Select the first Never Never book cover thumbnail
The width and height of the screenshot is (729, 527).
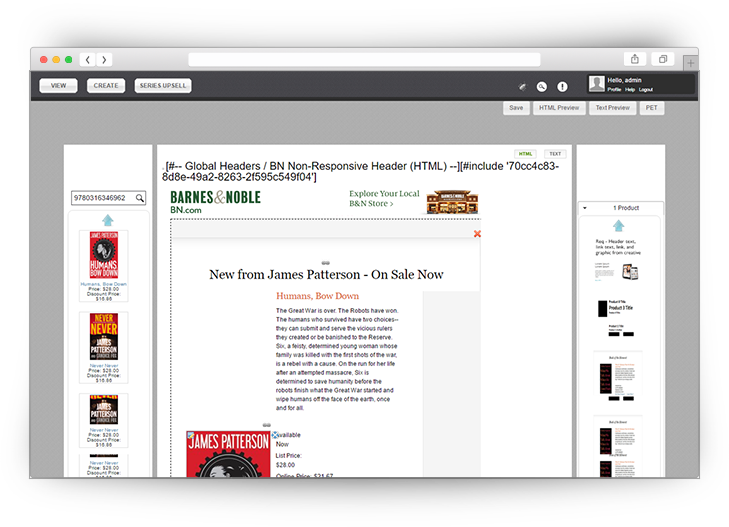(x=104, y=336)
